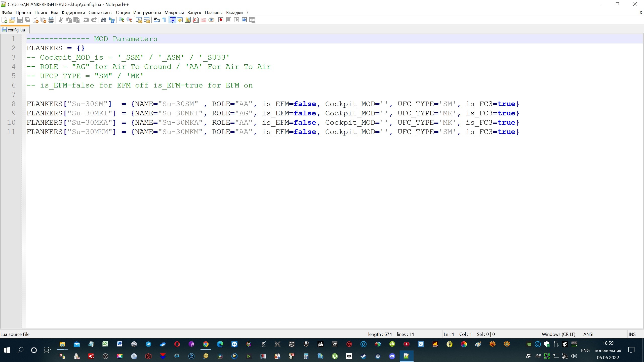The height and width of the screenshot is (362, 644).
Task: Undo the last action with the Undo arrow
Action: 86,20
